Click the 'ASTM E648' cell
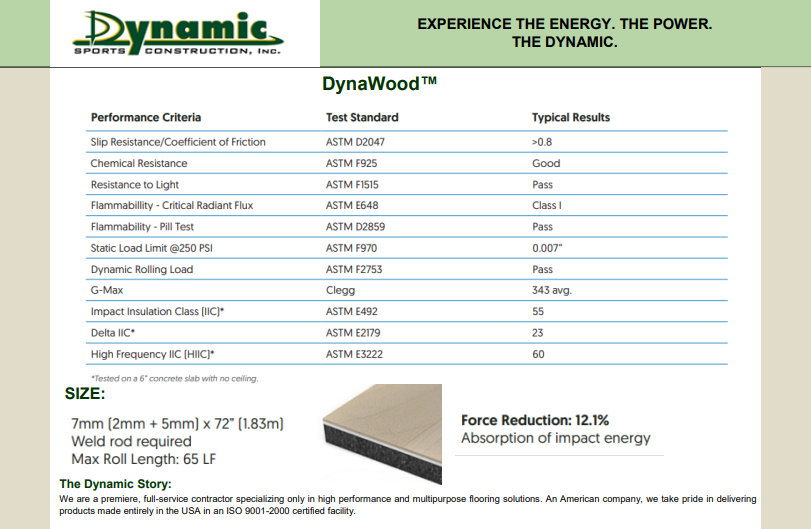The image size is (811, 529). (x=352, y=205)
